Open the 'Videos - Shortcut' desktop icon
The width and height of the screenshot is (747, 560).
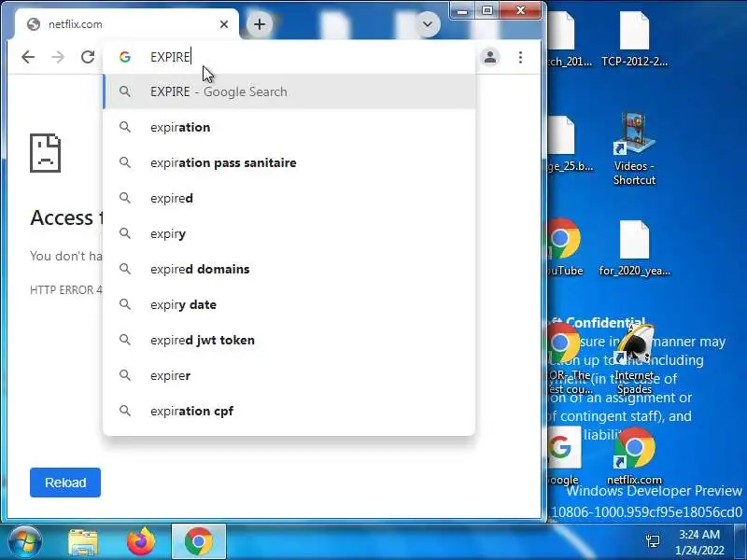[634, 149]
